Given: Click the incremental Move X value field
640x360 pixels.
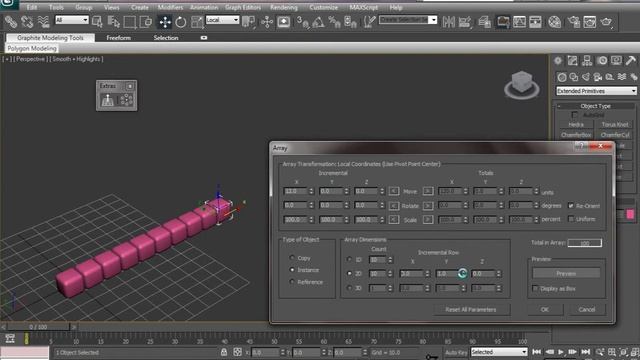Looking at the screenshot, I should click(x=296, y=191).
